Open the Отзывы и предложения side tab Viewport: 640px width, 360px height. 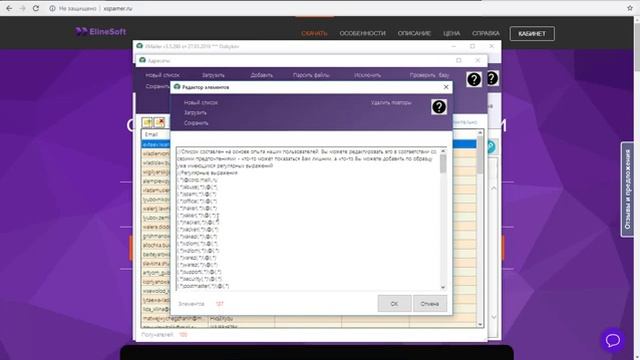627,189
